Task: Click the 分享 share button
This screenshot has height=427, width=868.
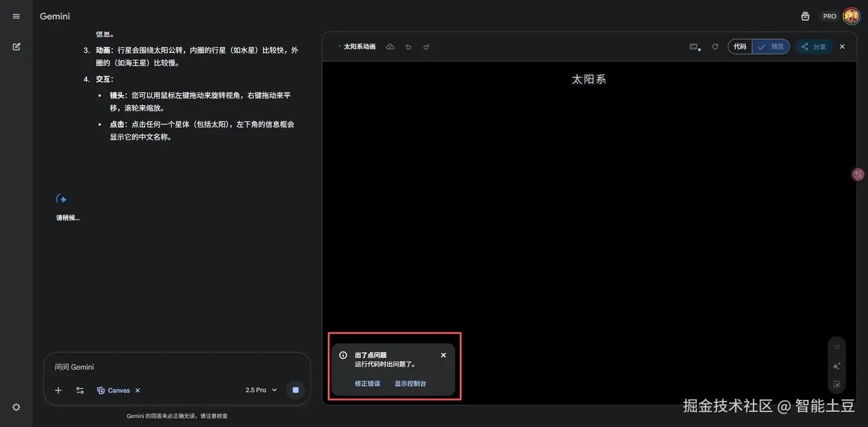Action: (814, 46)
